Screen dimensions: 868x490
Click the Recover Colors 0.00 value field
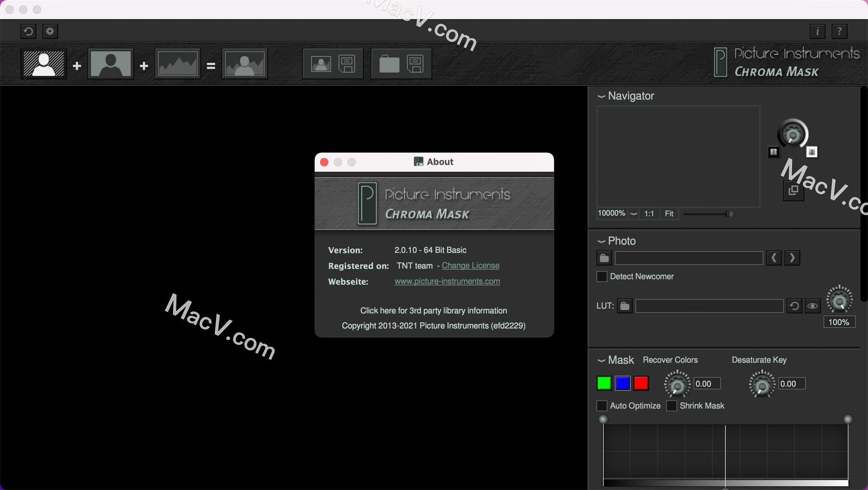(x=707, y=384)
